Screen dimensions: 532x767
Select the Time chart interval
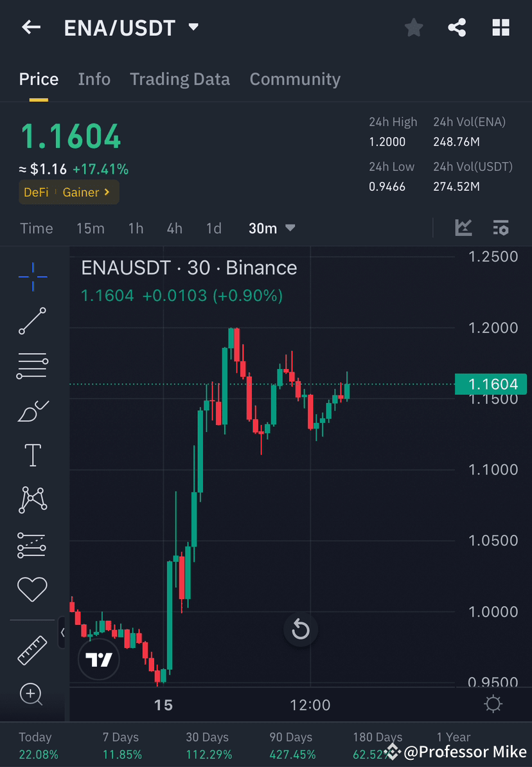[36, 228]
